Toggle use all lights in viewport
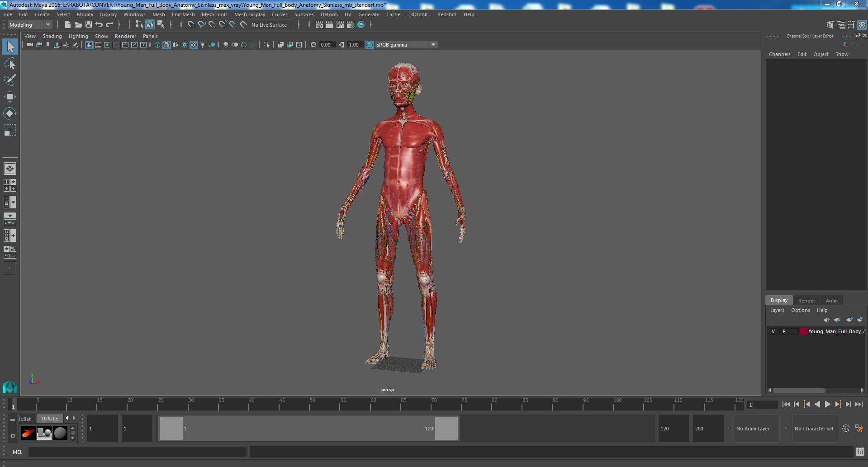Screen dimensions: 868x467 coord(203,45)
